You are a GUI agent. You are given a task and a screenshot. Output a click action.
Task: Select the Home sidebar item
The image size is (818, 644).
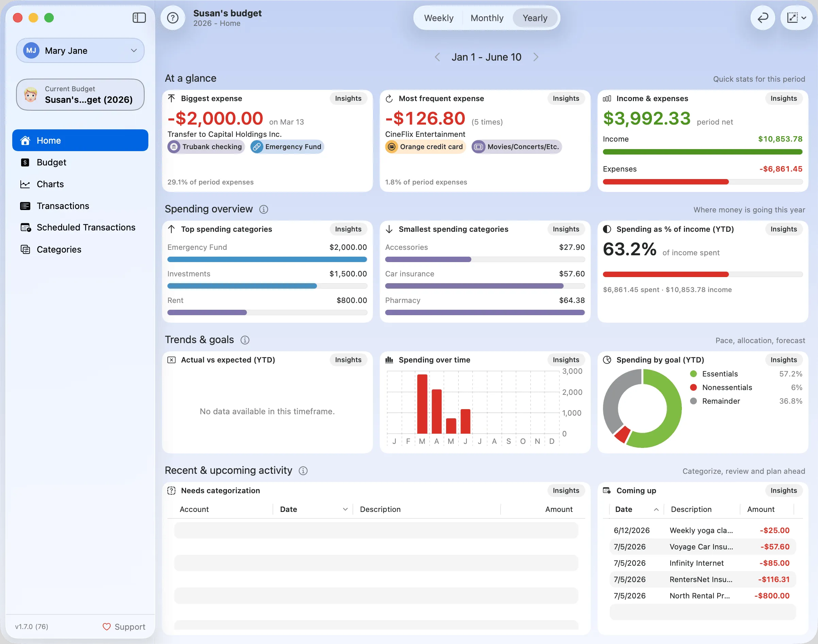(x=80, y=140)
